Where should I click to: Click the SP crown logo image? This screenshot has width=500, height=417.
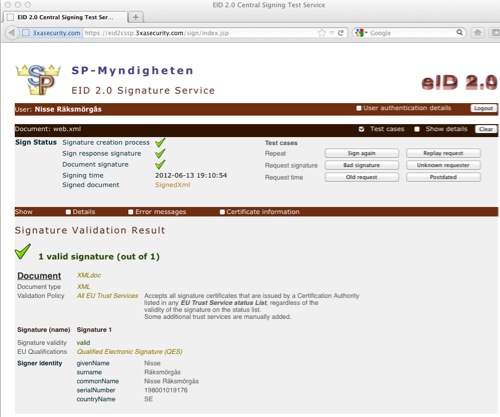[x=38, y=80]
